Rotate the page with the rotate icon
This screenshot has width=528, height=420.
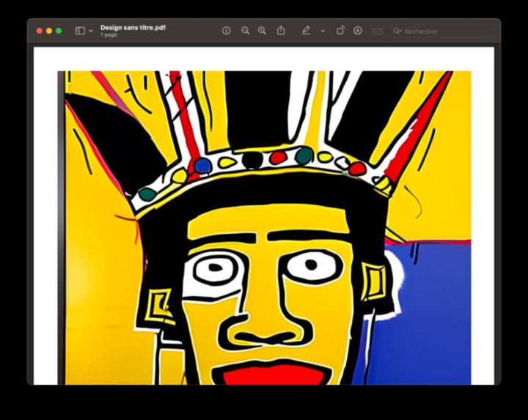(341, 31)
